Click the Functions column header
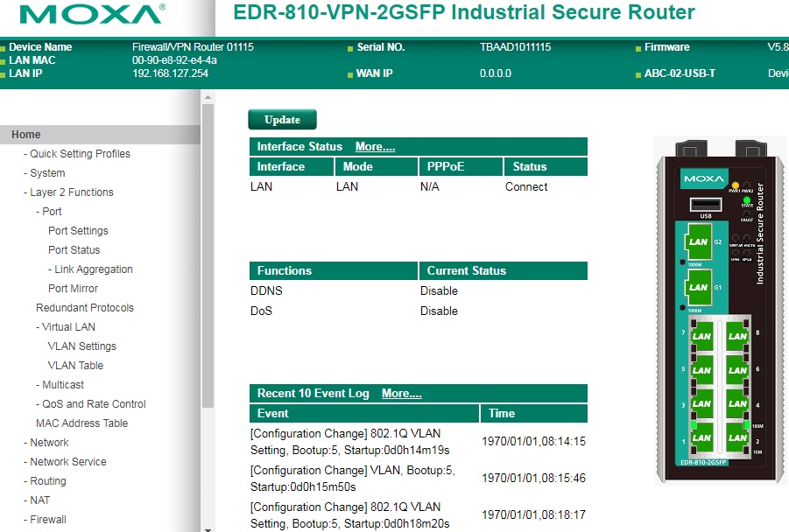 click(334, 270)
